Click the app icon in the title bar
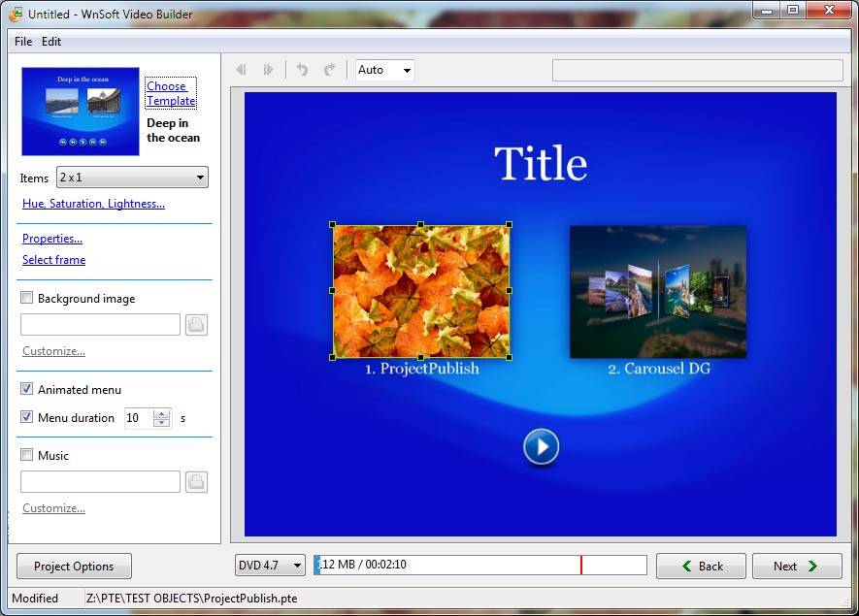 coord(16,15)
